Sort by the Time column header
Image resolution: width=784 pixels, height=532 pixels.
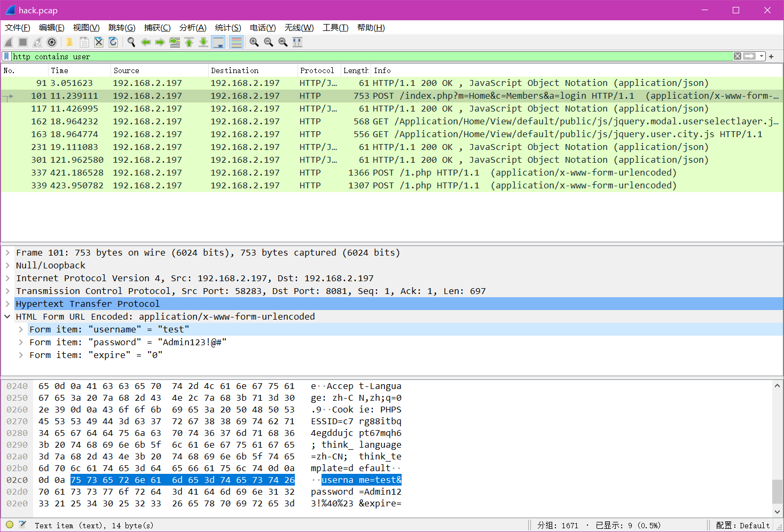[79, 70]
